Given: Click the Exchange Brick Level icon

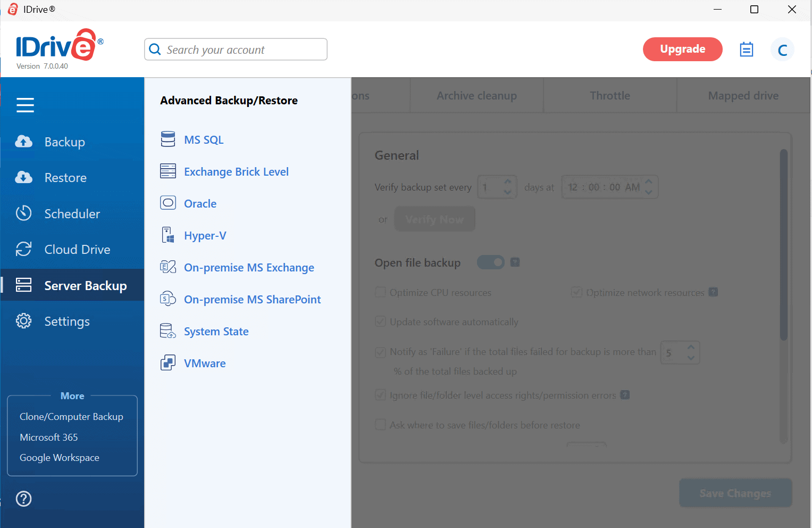Looking at the screenshot, I should (x=168, y=171).
